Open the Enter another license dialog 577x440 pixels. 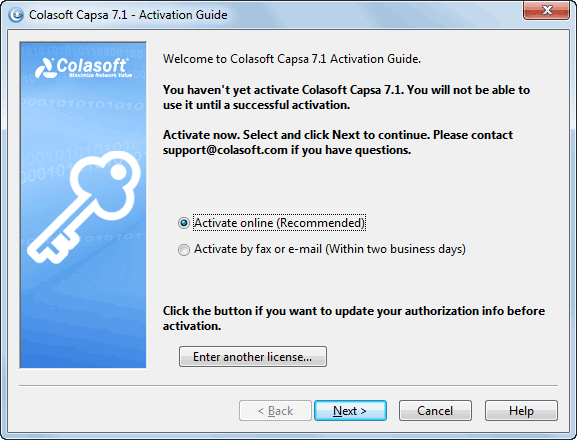253,356
